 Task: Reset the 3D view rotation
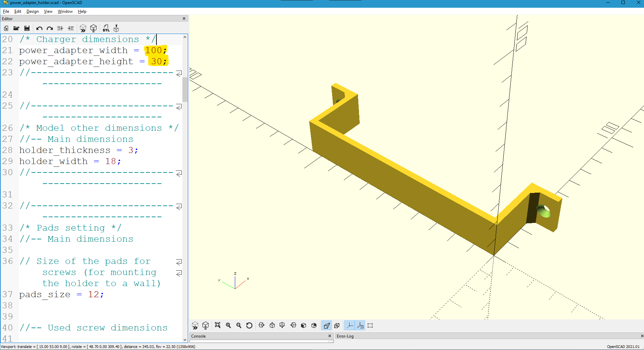click(249, 325)
